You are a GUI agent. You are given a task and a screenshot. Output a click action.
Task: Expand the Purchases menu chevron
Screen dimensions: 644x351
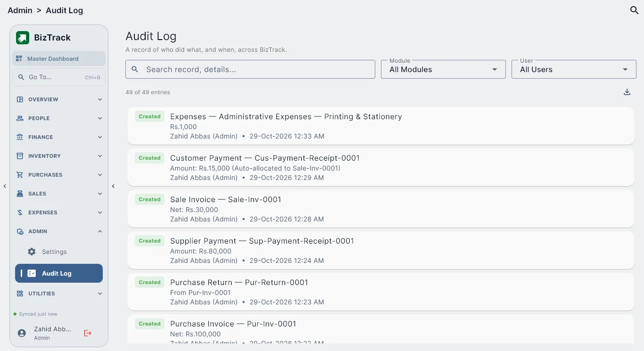click(x=100, y=175)
